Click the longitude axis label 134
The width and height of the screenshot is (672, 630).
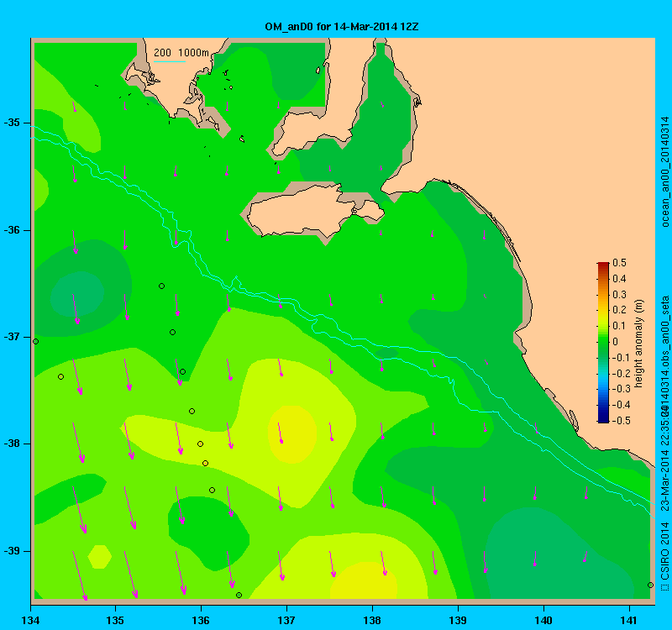[x=30, y=620]
